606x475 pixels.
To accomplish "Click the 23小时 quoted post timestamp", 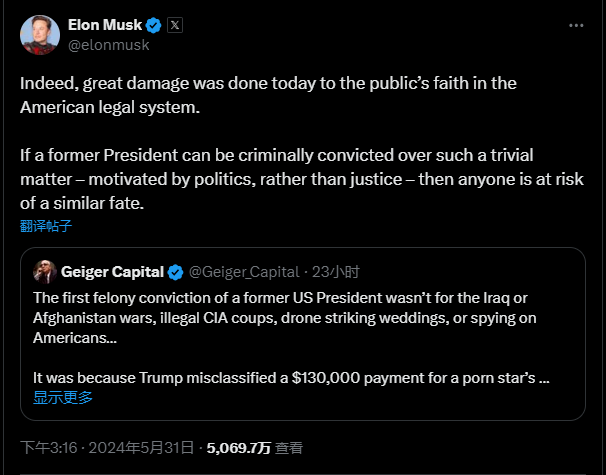I will pyautogui.click(x=336, y=272).
